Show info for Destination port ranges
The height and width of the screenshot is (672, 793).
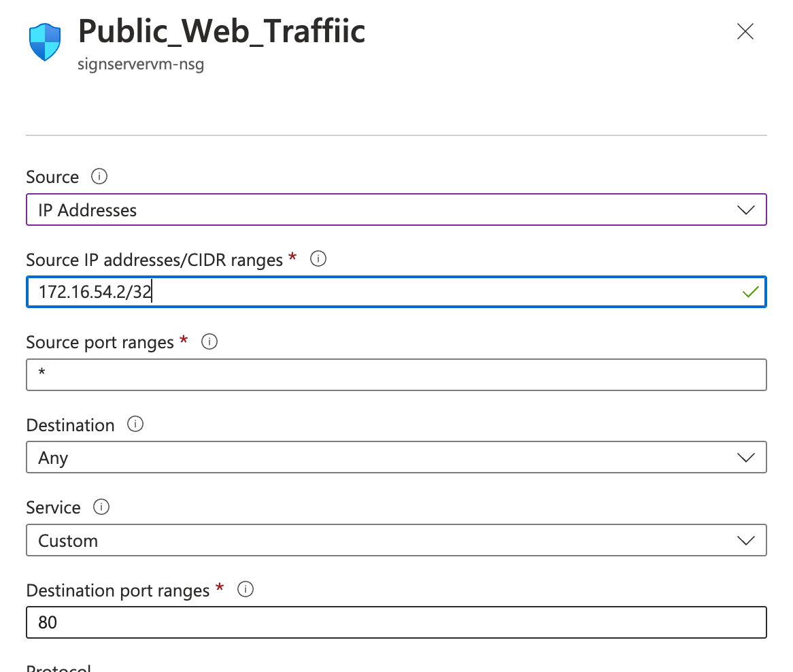(246, 590)
